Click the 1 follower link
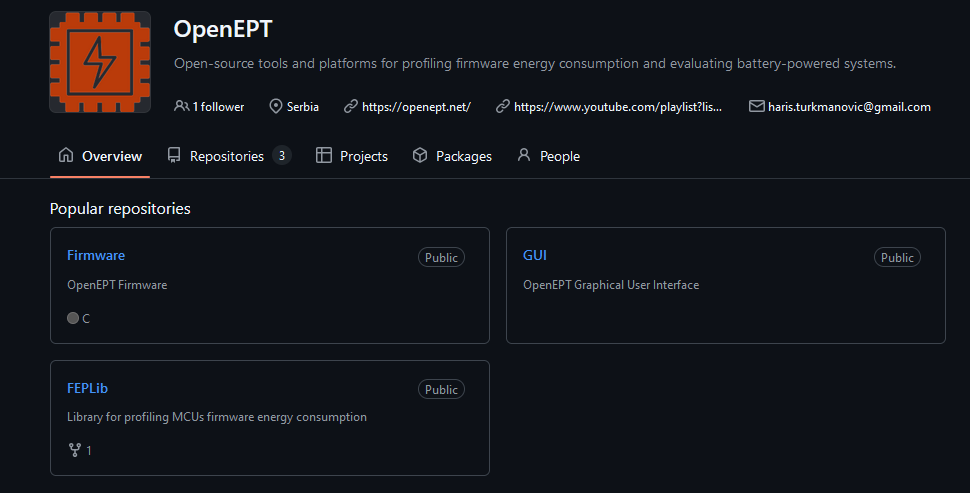This screenshot has width=970, height=493. [218, 106]
